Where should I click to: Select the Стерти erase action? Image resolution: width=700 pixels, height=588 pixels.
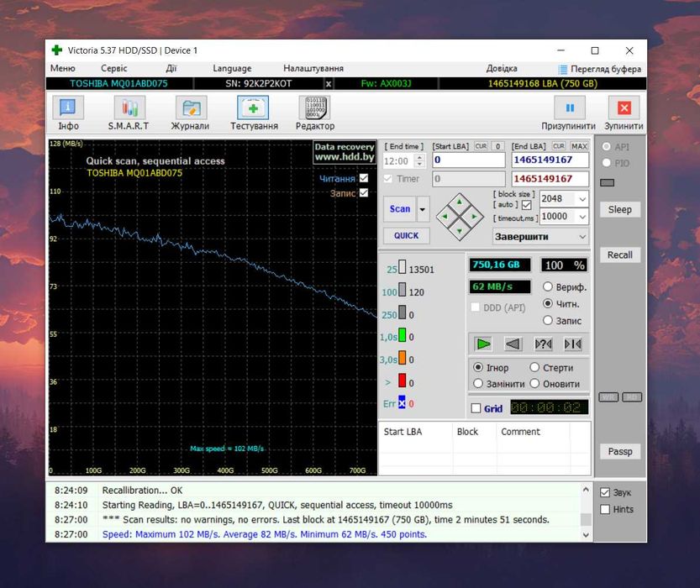click(x=534, y=367)
